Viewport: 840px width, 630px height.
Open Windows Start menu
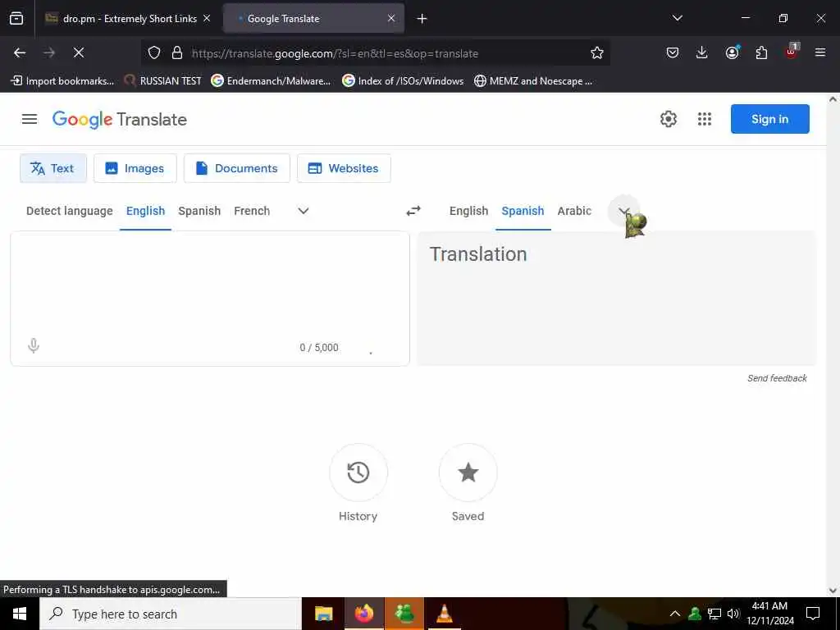click(x=20, y=614)
